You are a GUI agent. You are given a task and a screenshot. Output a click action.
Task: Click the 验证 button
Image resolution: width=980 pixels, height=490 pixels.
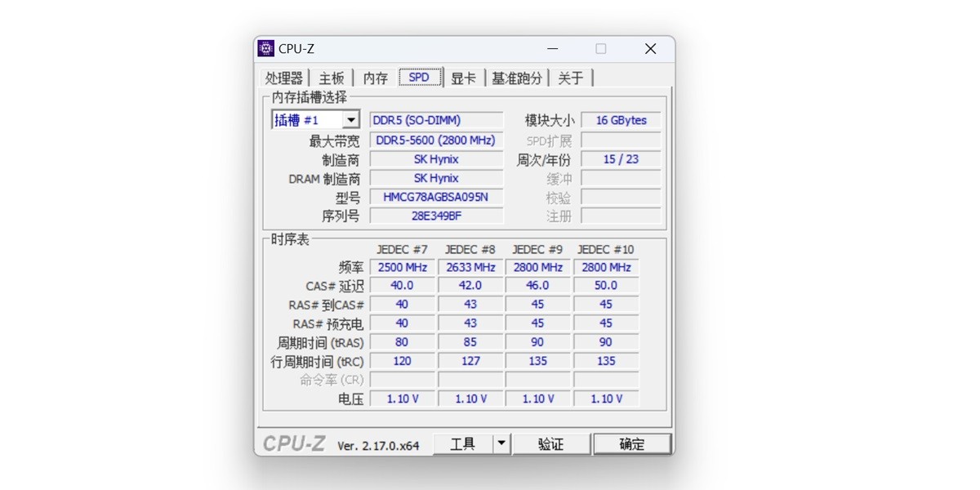tap(551, 443)
